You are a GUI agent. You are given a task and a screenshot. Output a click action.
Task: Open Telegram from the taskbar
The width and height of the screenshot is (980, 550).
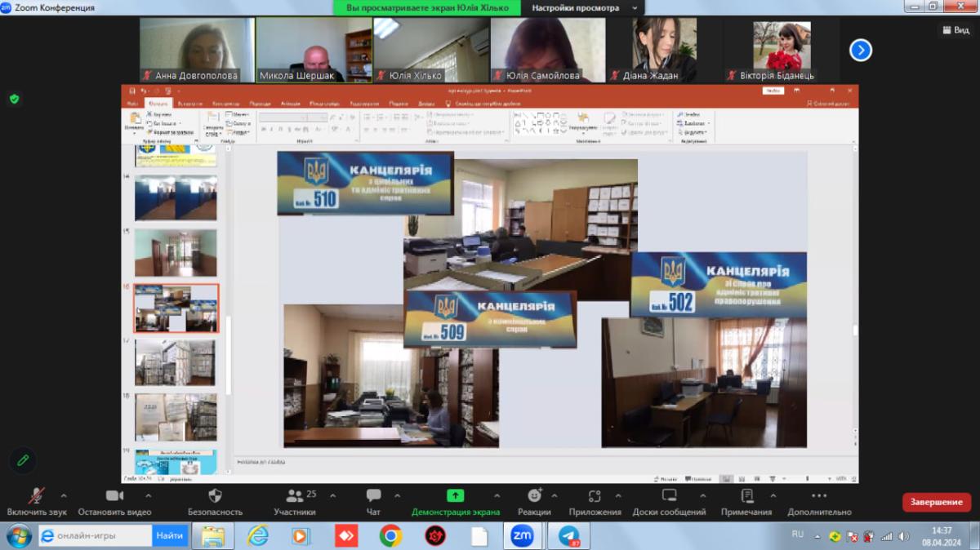tap(568, 536)
